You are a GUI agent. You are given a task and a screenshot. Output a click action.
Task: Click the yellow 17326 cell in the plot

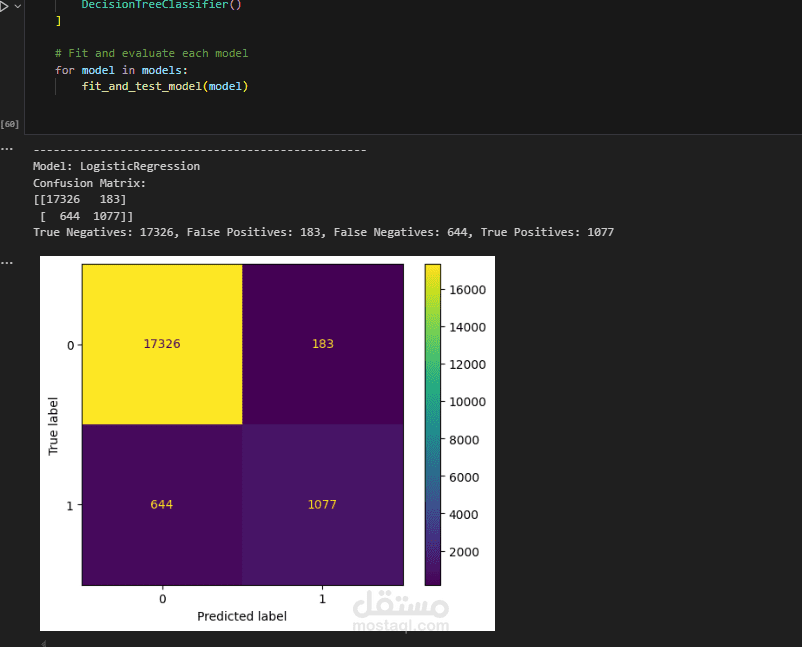(162, 344)
